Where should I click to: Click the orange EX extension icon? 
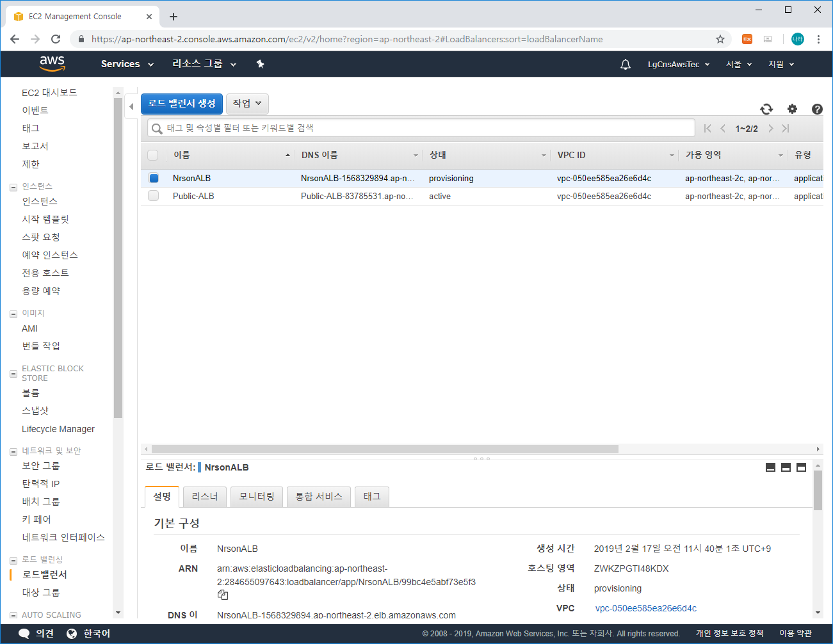tap(747, 39)
